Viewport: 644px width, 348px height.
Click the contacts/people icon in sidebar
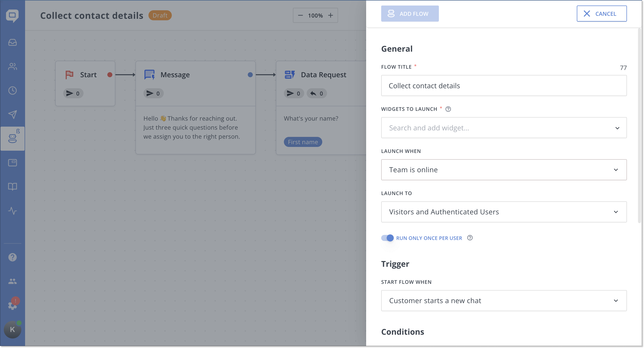point(13,66)
